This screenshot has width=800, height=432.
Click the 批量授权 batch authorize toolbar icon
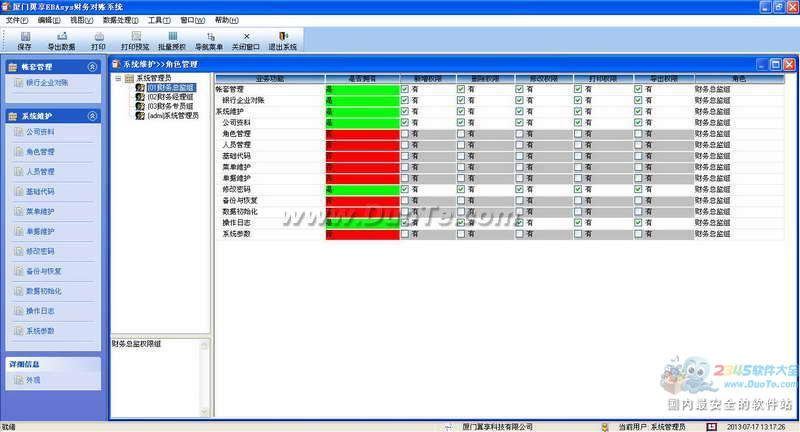tap(172, 41)
